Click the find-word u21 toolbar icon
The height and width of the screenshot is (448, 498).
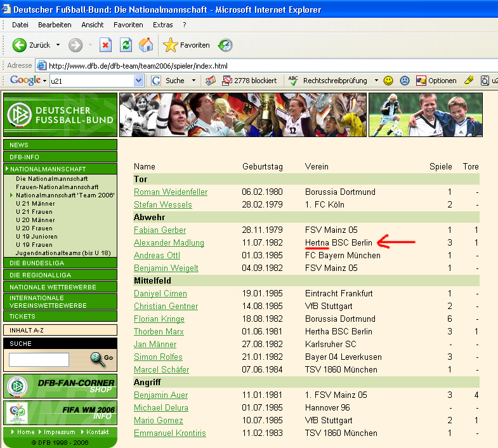pyautogui.click(x=485, y=81)
